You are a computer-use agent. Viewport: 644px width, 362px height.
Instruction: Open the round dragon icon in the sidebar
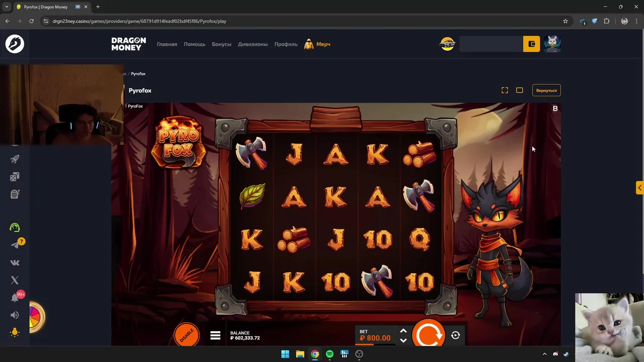15,44
